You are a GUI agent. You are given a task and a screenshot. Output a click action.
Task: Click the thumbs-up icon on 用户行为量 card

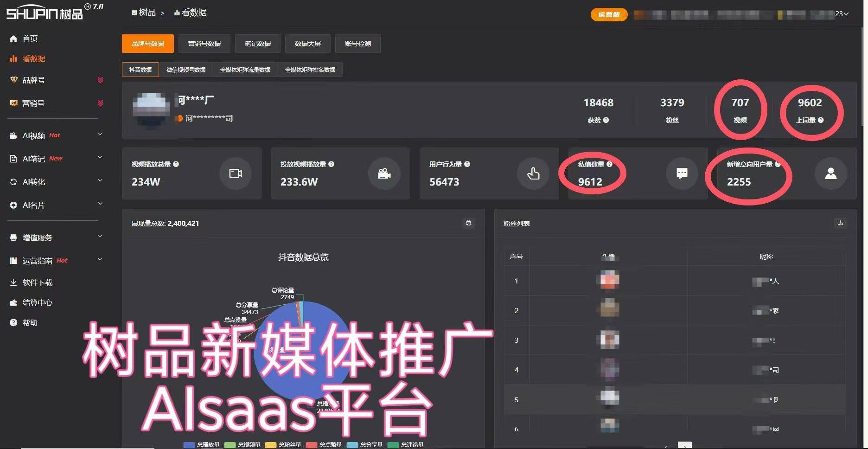coord(533,173)
